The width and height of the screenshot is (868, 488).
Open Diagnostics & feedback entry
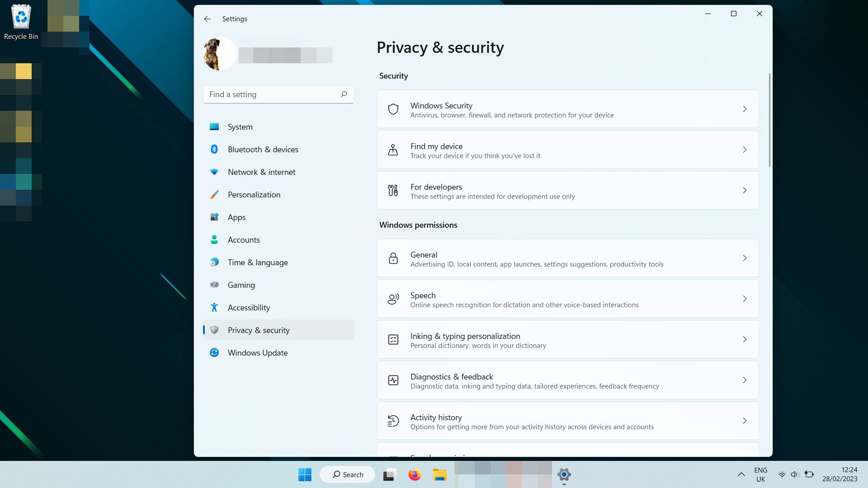(x=567, y=380)
